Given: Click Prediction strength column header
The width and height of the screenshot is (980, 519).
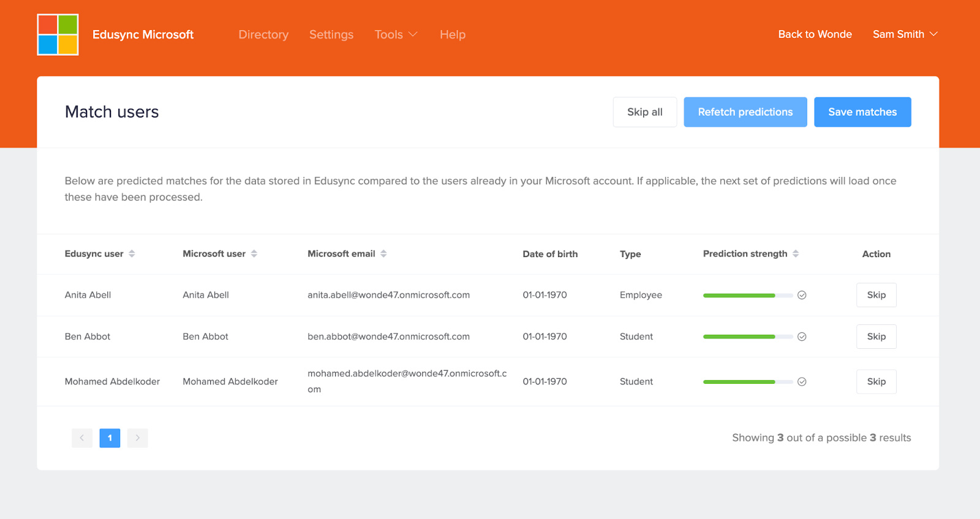Looking at the screenshot, I should [745, 253].
